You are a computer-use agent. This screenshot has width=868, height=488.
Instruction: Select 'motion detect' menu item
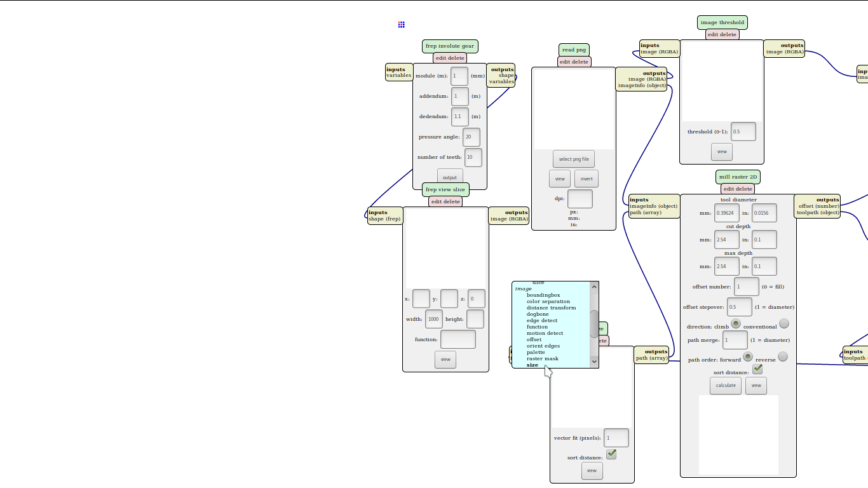(545, 333)
